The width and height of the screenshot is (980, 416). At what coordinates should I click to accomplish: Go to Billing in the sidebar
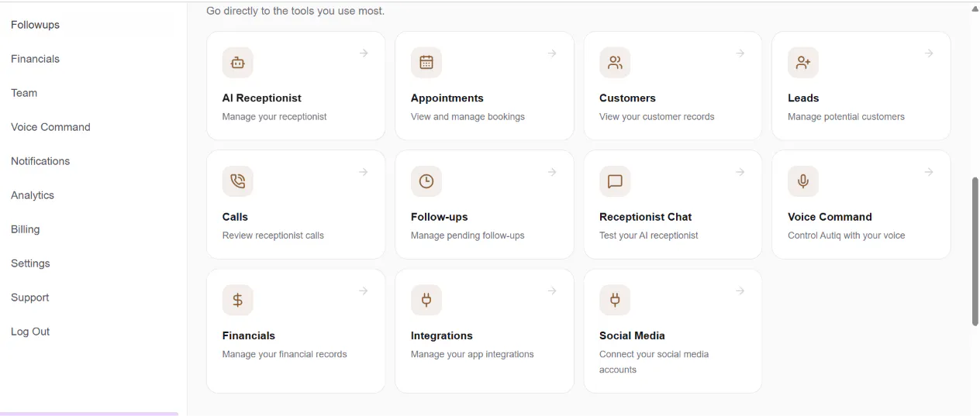[26, 229]
